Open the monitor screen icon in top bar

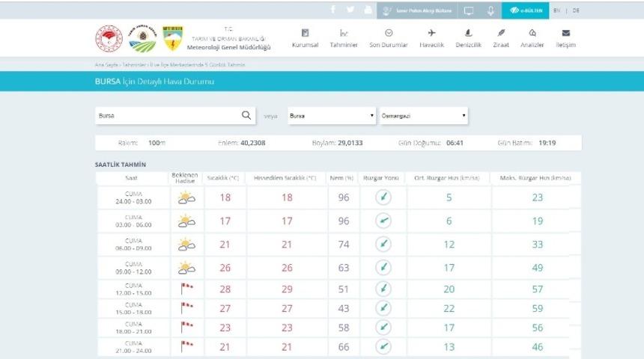coord(469,10)
